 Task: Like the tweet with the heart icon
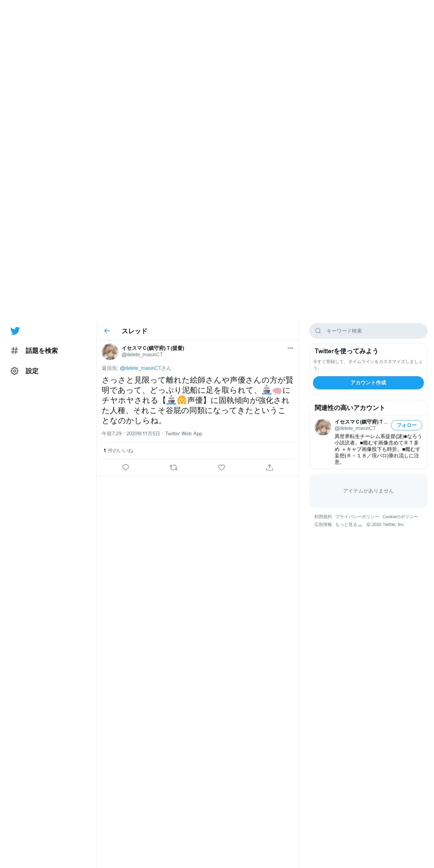[221, 467]
